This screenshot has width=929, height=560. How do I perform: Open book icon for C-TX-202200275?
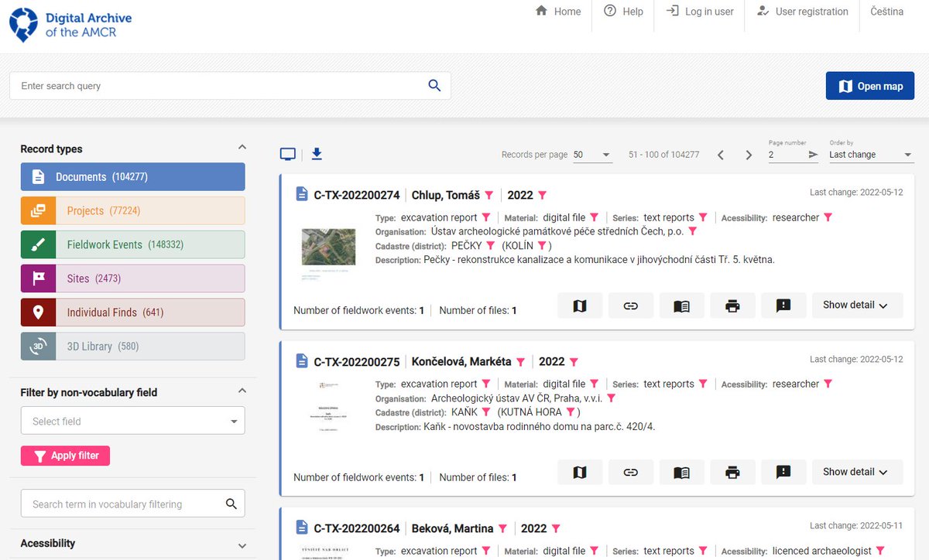point(681,472)
